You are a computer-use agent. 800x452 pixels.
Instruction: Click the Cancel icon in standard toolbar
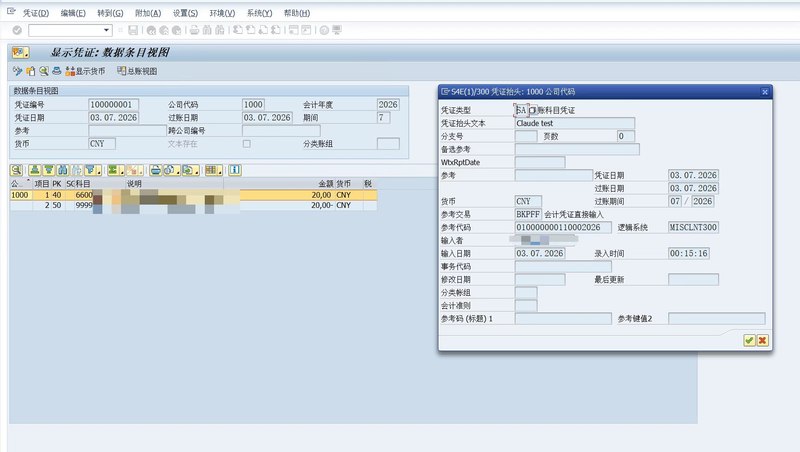click(177, 31)
